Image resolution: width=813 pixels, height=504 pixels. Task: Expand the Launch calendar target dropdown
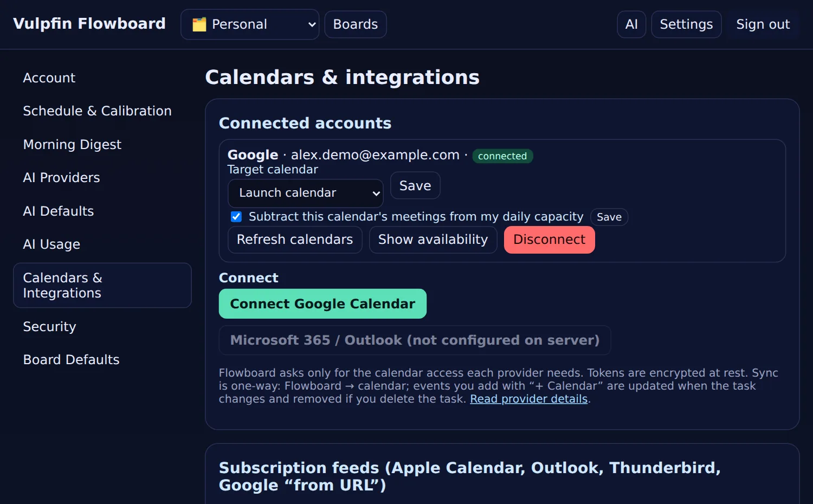click(x=306, y=193)
